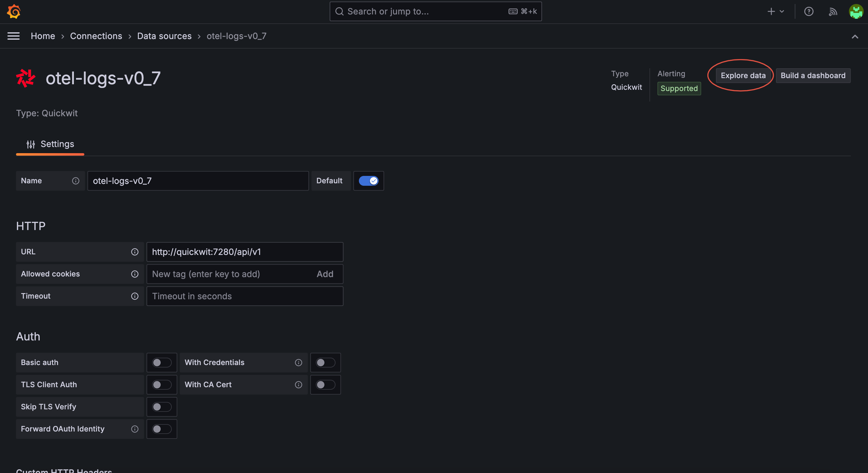Click the Forward OAuth Identity info icon
The image size is (868, 473).
(x=135, y=429)
